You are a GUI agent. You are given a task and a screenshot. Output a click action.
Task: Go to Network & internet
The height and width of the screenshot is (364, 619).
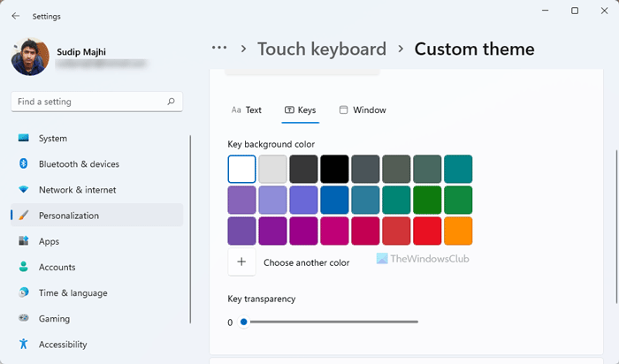77,190
